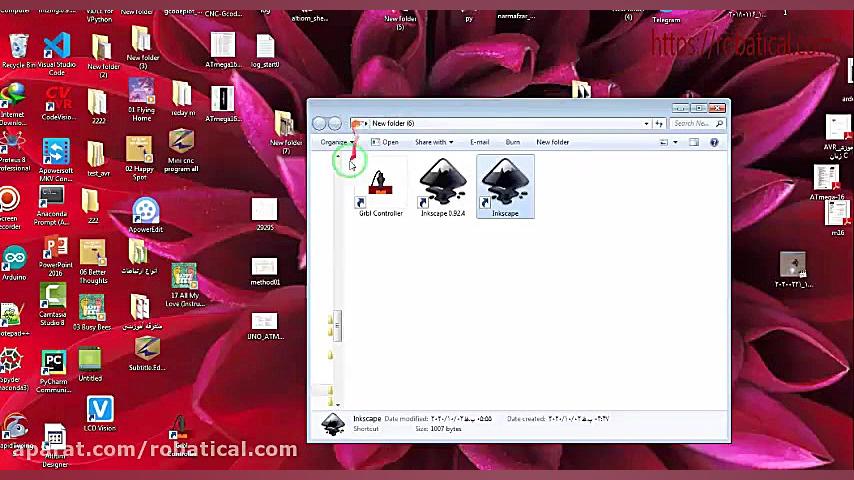This screenshot has width=854, height=480.
Task: Open the 06 Better Thoughts media file
Action: 93,262
